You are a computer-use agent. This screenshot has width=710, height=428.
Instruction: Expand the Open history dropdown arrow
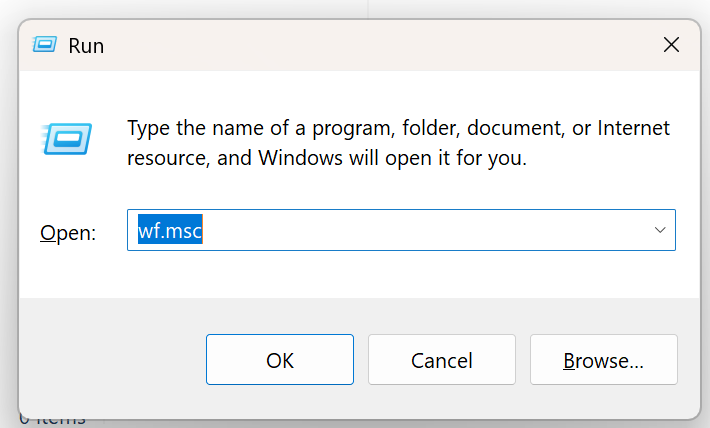click(660, 230)
